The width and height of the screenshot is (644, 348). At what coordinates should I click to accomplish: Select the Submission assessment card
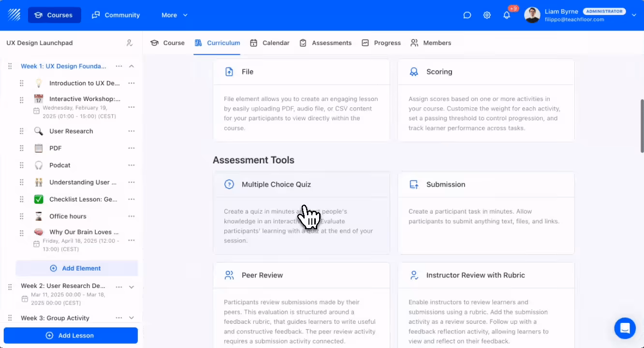[486, 213]
